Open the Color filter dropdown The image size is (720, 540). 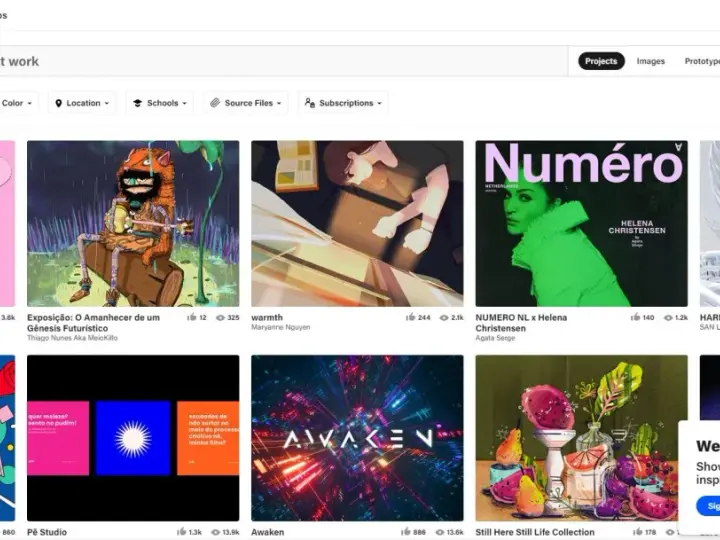click(17, 103)
